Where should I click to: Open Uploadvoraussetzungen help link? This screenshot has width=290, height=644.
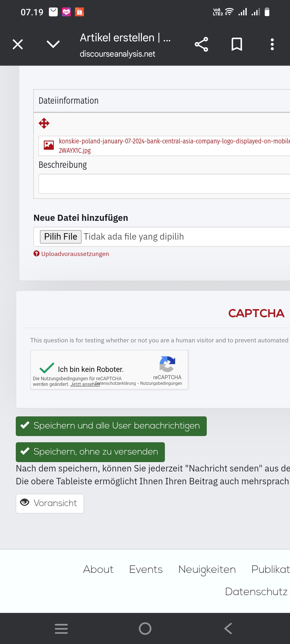click(x=75, y=254)
